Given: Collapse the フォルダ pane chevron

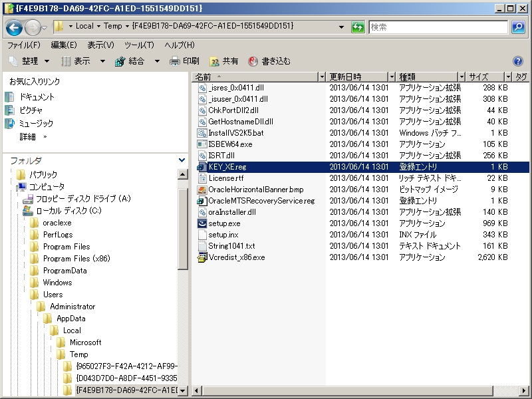Looking at the screenshot, I should 182,160.
